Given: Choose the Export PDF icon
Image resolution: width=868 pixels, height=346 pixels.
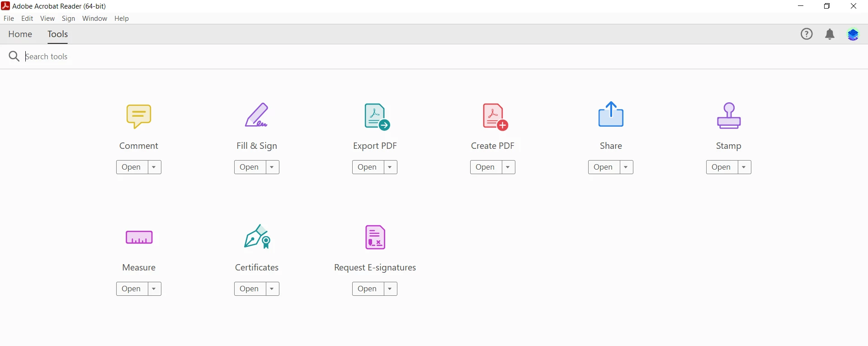Looking at the screenshot, I should (x=377, y=117).
